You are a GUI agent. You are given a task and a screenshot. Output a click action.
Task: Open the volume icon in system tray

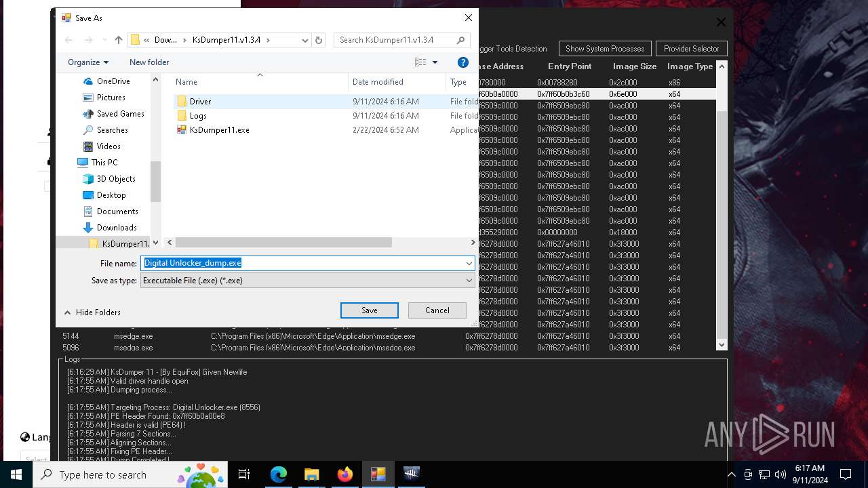click(x=781, y=474)
